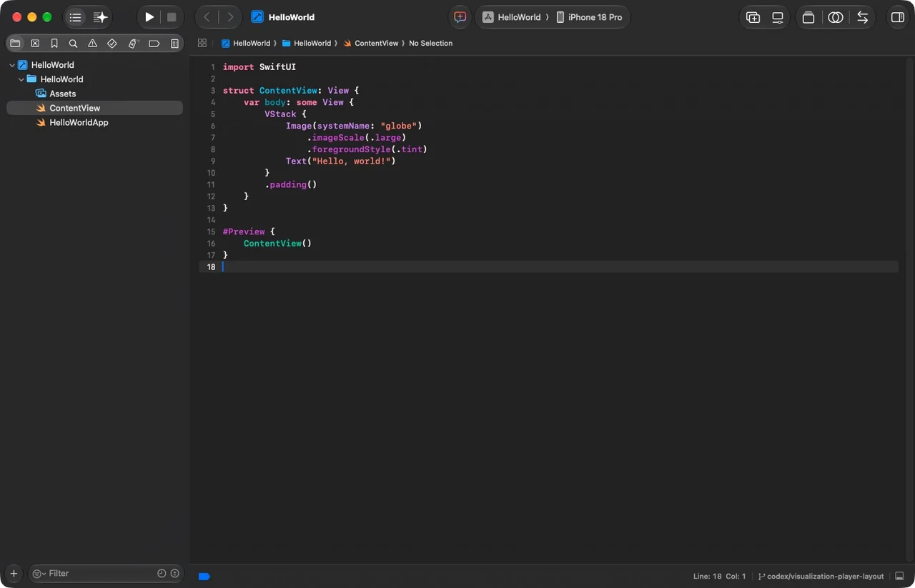The width and height of the screenshot is (915, 588).
Task: Show the Project navigator folder icon
Action: (15, 44)
